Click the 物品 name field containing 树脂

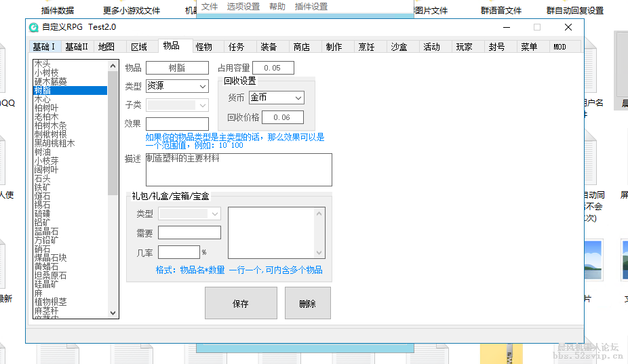[x=177, y=68]
